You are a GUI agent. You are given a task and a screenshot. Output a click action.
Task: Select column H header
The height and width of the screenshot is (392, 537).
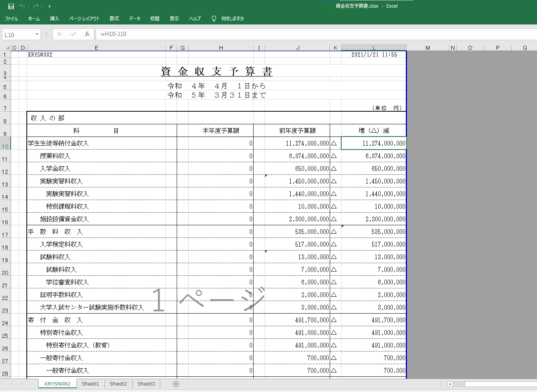coord(221,48)
